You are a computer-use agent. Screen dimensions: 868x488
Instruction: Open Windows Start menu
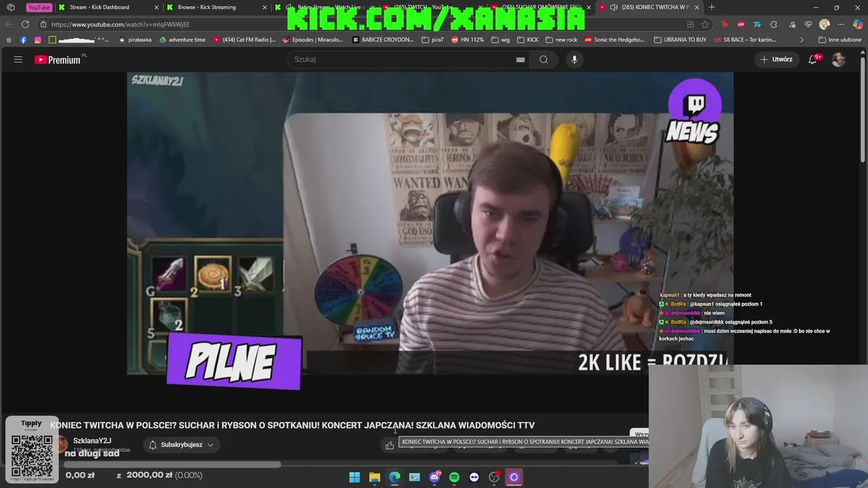click(x=355, y=477)
